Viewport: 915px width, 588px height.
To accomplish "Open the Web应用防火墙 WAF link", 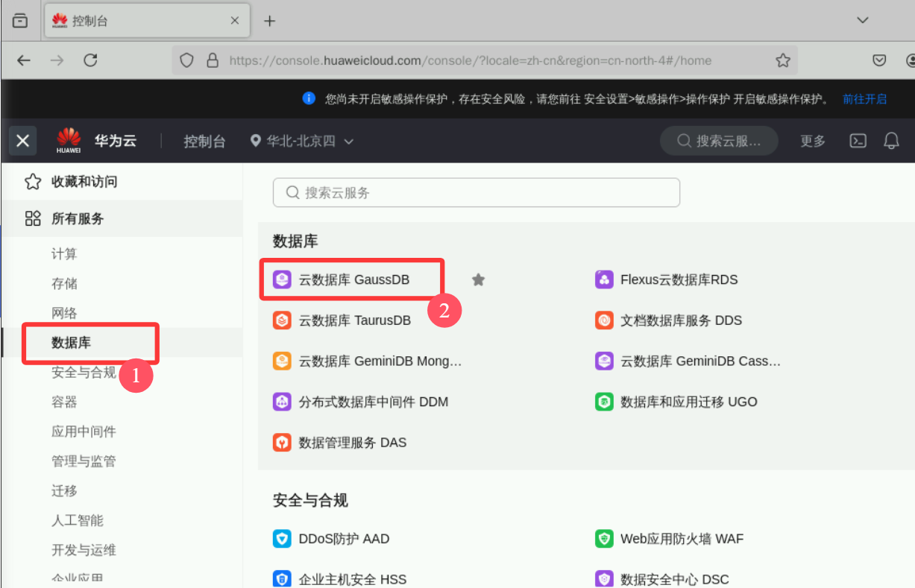I will tap(682, 539).
